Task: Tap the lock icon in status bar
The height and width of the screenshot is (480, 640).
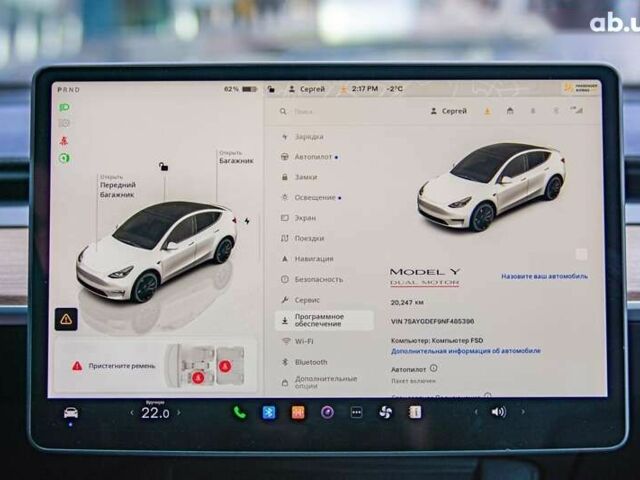Action: (x=271, y=89)
